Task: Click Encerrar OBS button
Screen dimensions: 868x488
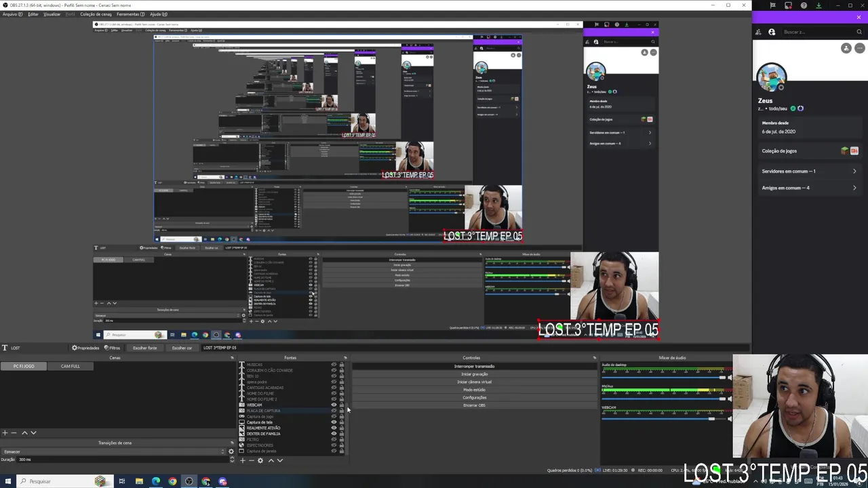Action: [474, 405]
